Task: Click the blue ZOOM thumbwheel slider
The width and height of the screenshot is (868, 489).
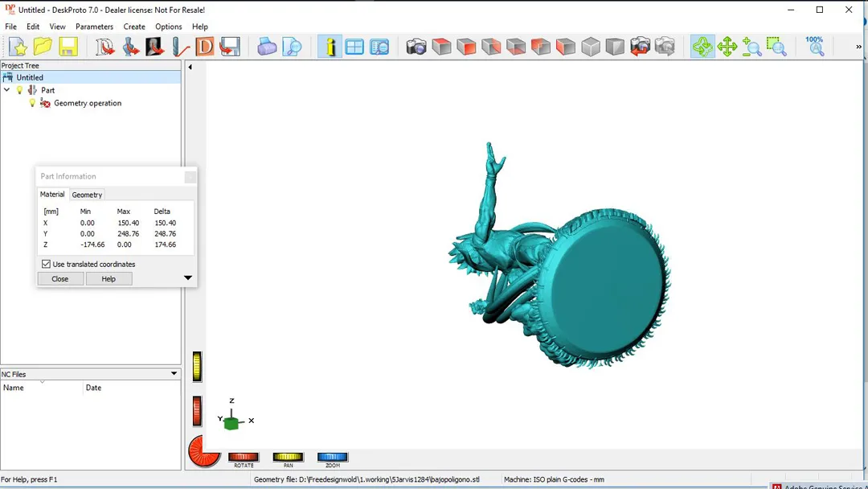Action: (332, 457)
